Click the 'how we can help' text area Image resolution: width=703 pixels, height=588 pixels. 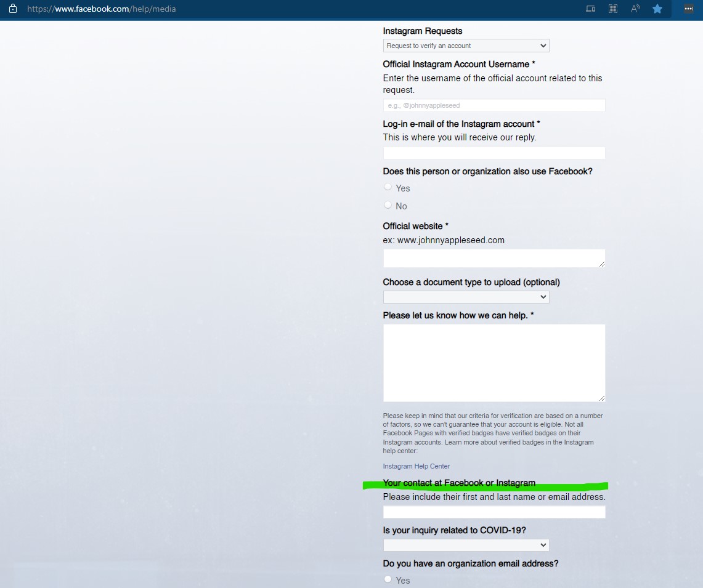[x=494, y=363]
